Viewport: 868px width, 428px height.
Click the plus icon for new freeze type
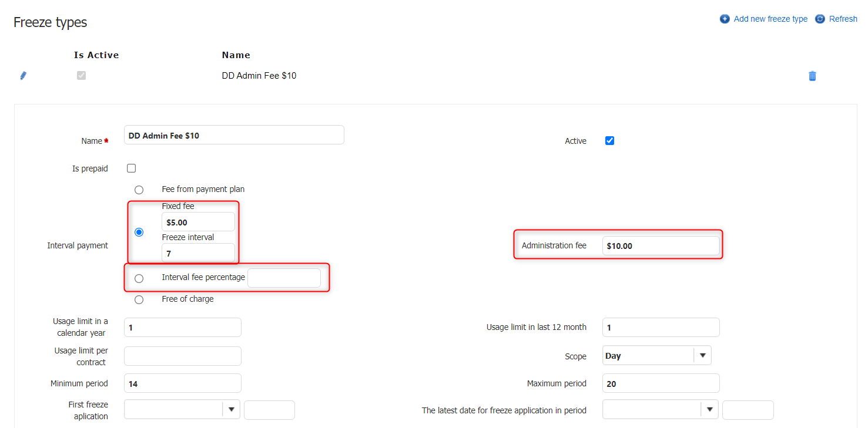tap(725, 19)
